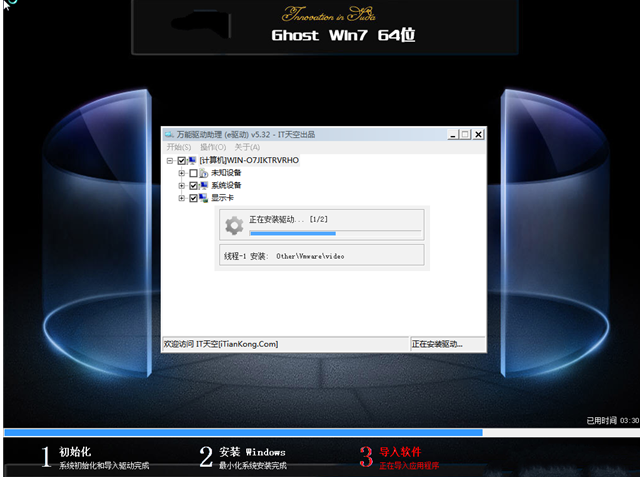The height and width of the screenshot is (477, 640).
Task: Click step 1 初始化 label
Action: pos(75,452)
